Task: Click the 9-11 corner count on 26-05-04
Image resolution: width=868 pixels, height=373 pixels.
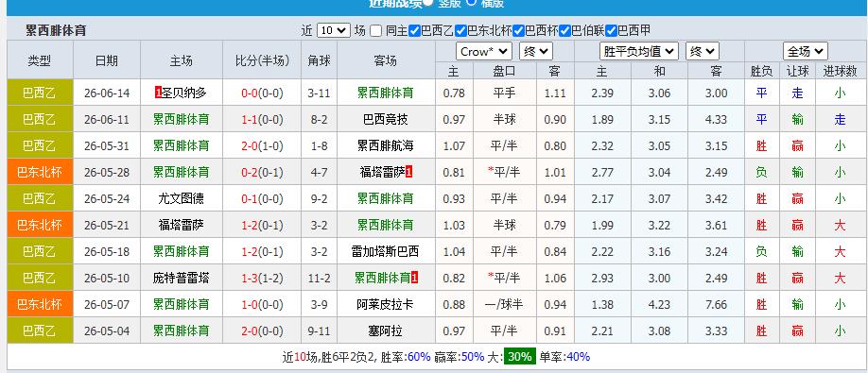Action: coord(319,331)
